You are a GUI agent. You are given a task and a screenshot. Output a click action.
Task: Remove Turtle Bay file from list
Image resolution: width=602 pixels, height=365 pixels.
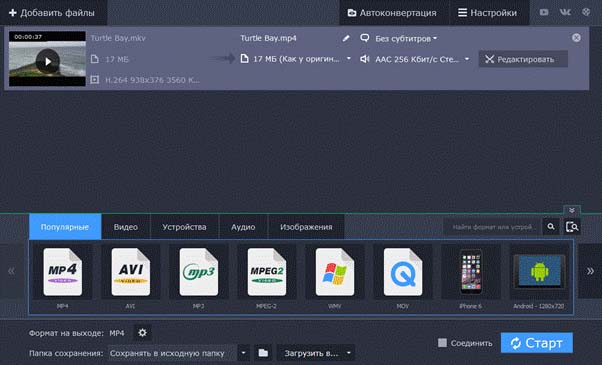pos(576,38)
